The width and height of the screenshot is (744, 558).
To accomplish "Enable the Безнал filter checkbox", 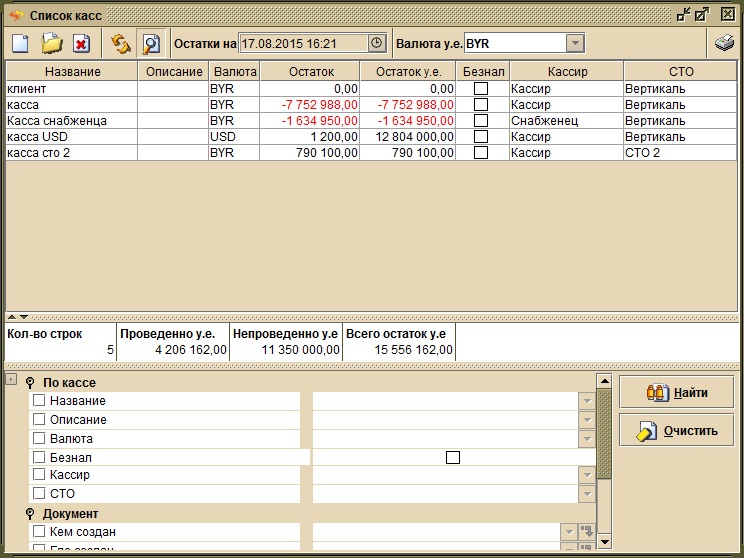I will coord(39,457).
